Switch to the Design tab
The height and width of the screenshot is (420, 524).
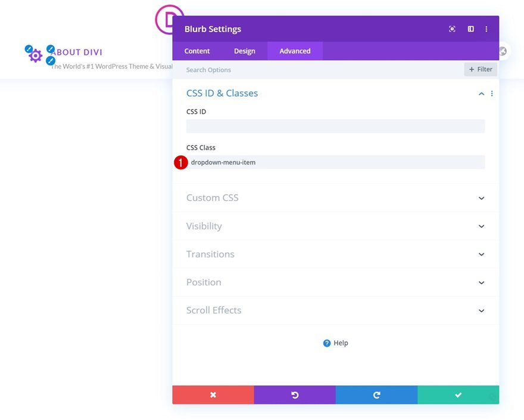coord(245,51)
